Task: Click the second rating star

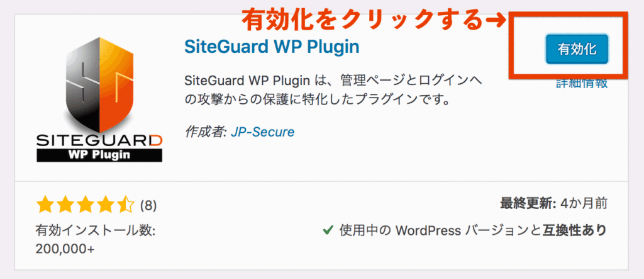Action: coord(65,205)
